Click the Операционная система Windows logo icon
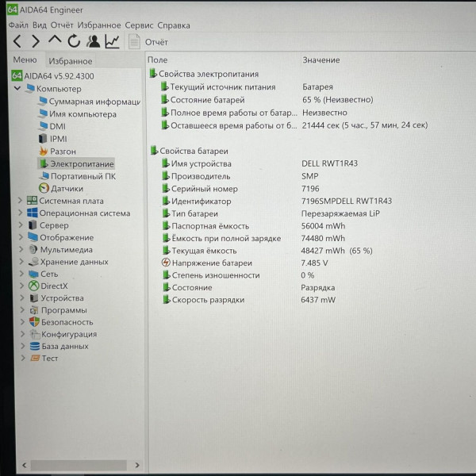This screenshot has height=476, width=476. click(x=33, y=213)
